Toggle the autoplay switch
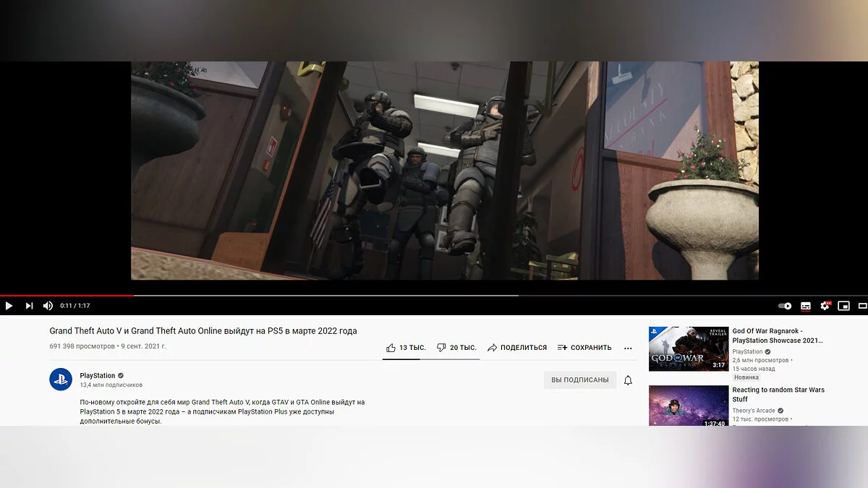 (785, 306)
